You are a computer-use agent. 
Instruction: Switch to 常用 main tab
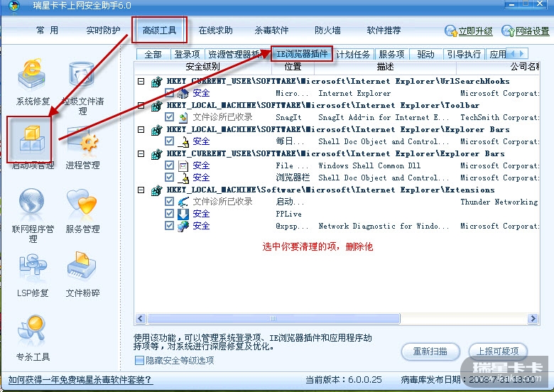tap(47, 31)
